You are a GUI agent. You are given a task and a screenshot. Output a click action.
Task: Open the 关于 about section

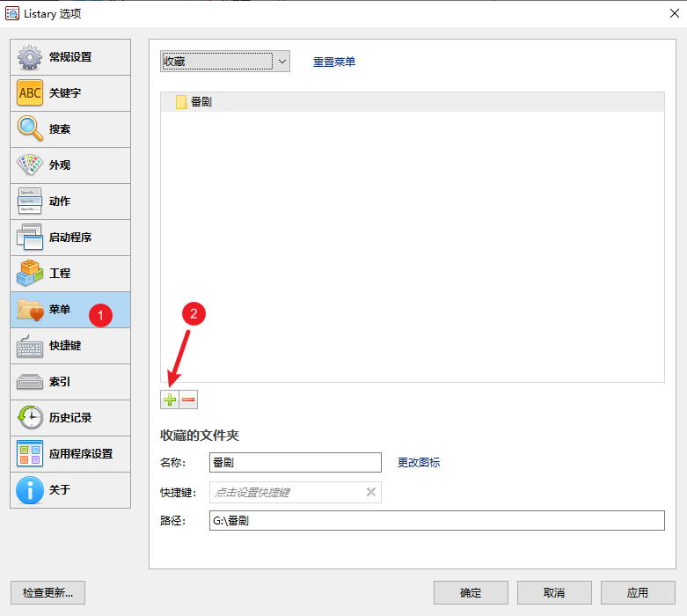[70, 490]
